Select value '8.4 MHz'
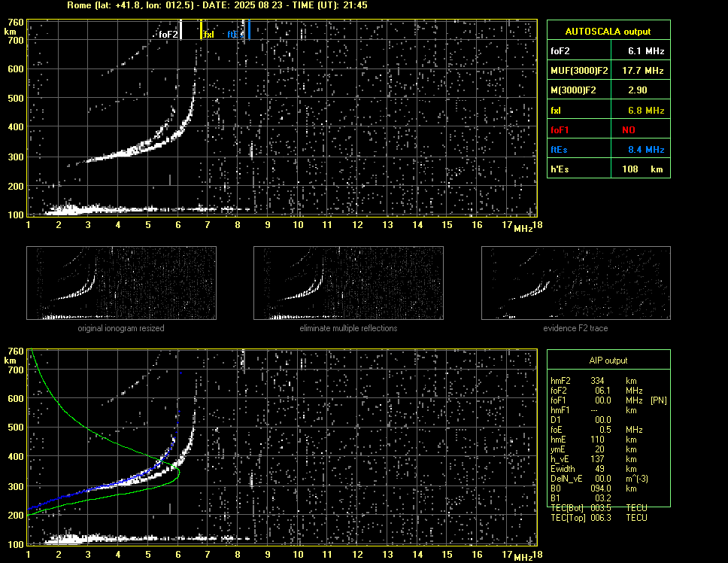The width and height of the screenshot is (728, 563). pos(646,150)
